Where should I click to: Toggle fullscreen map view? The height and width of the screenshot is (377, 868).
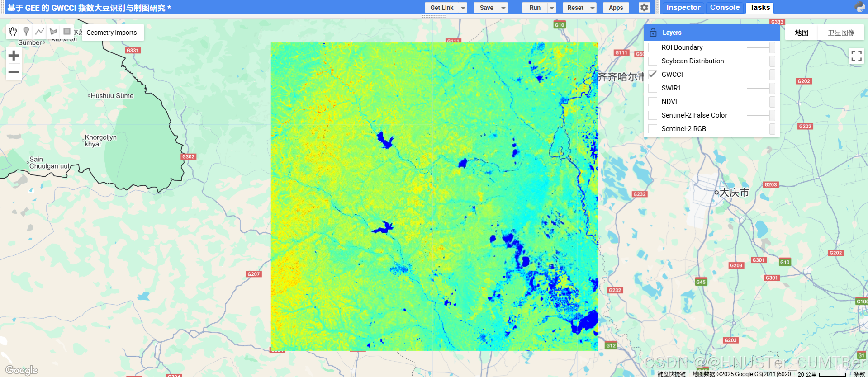pos(856,56)
